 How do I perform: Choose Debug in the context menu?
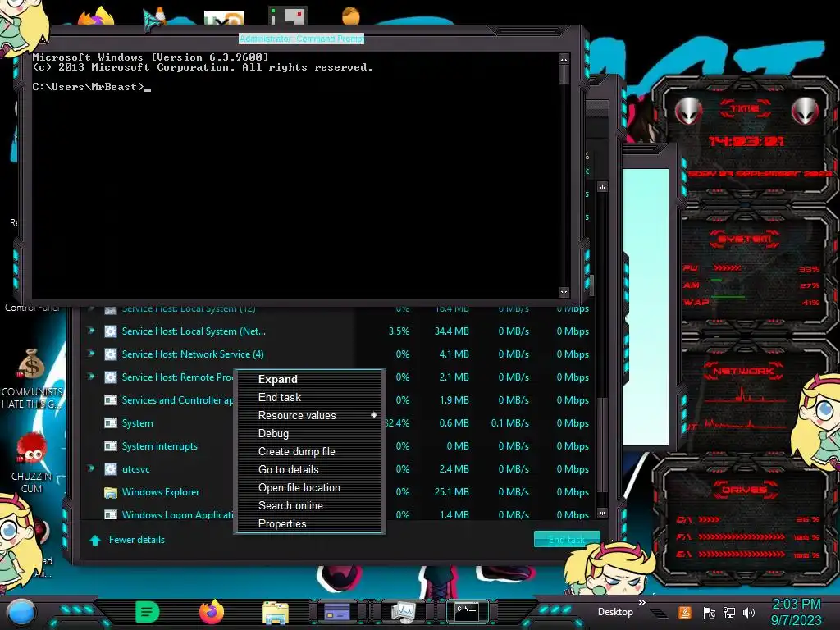[309, 433]
